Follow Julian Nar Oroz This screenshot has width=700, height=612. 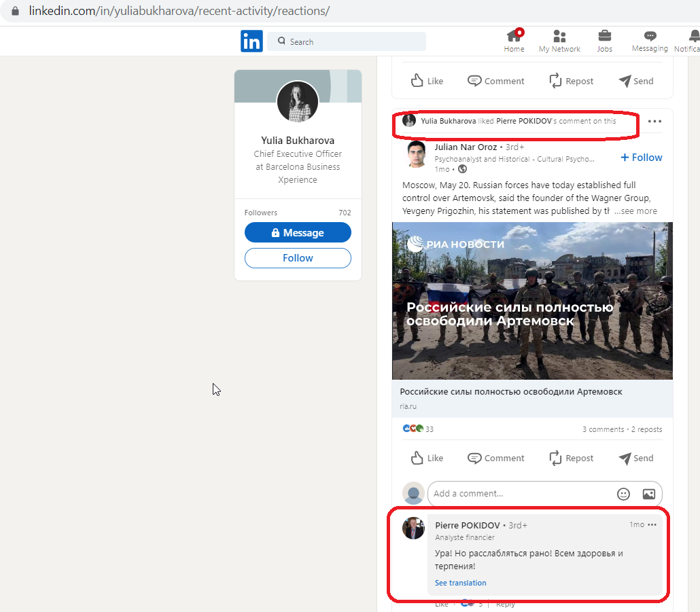point(641,158)
